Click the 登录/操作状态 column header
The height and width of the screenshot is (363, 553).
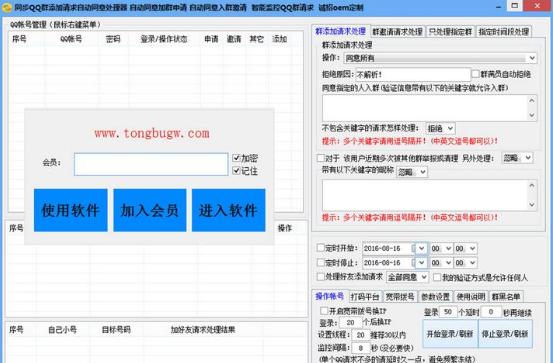click(x=164, y=39)
